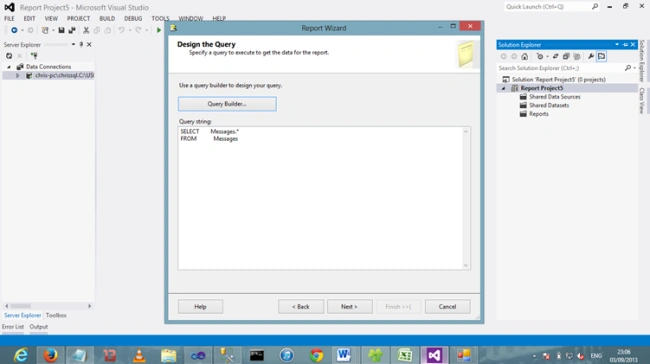650x364 pixels.
Task: Toggle auto-hide pin on Solution Explorer
Action: tap(625, 44)
